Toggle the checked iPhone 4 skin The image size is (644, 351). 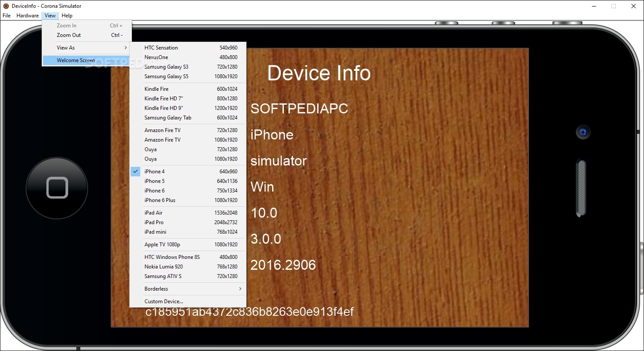(x=188, y=172)
